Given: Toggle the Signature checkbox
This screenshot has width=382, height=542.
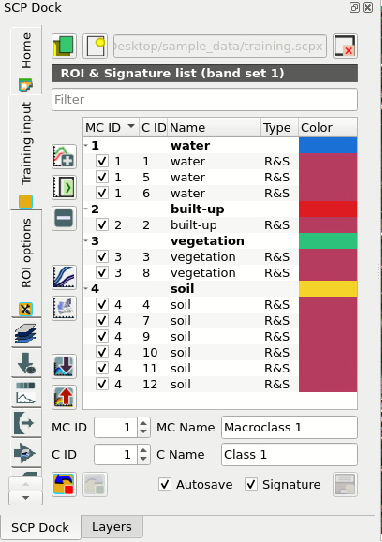Looking at the screenshot, I should tap(251, 485).
